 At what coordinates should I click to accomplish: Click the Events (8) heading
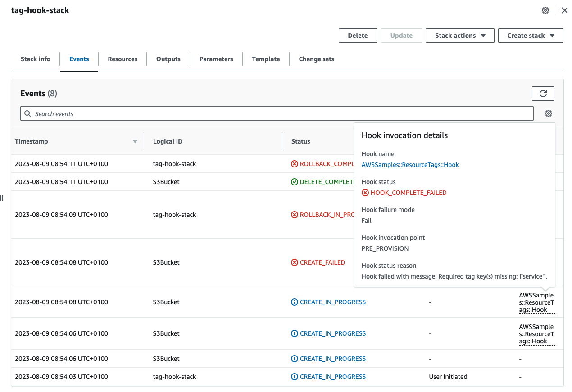tap(39, 94)
